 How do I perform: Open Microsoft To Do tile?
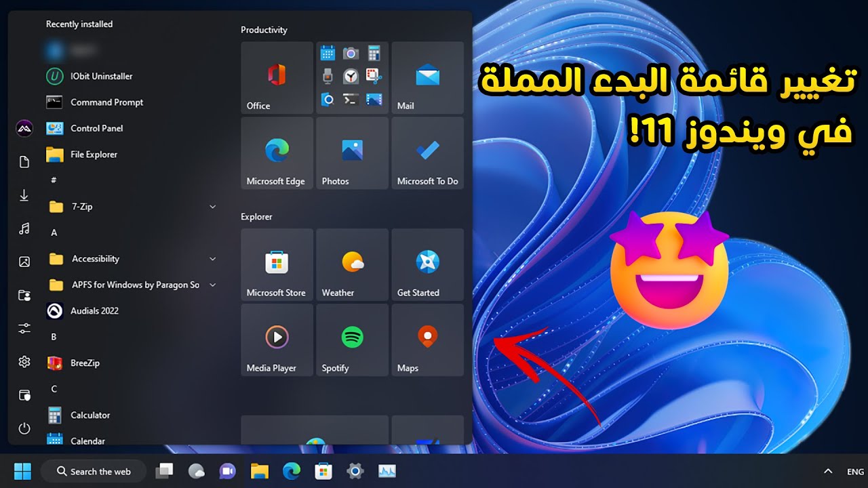pos(427,152)
